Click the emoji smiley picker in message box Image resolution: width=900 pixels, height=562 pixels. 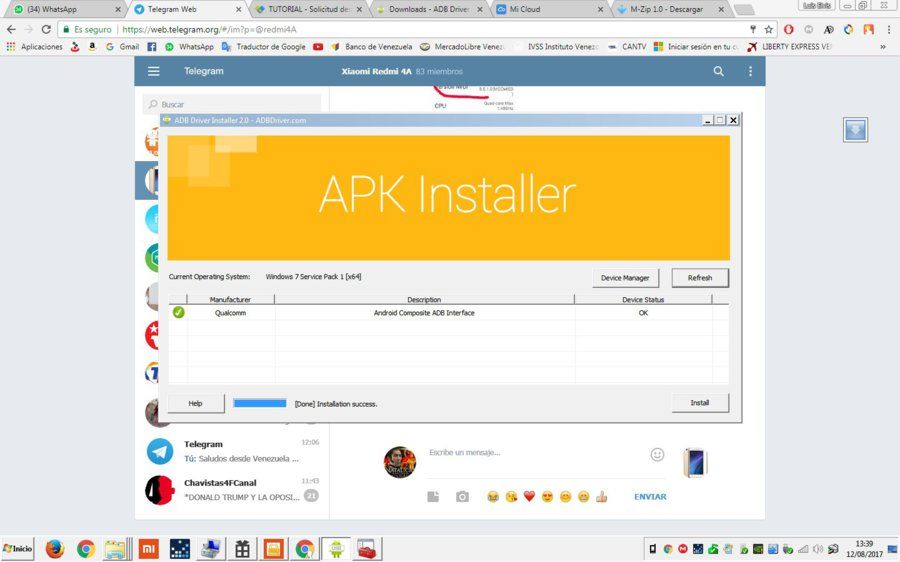click(x=657, y=455)
